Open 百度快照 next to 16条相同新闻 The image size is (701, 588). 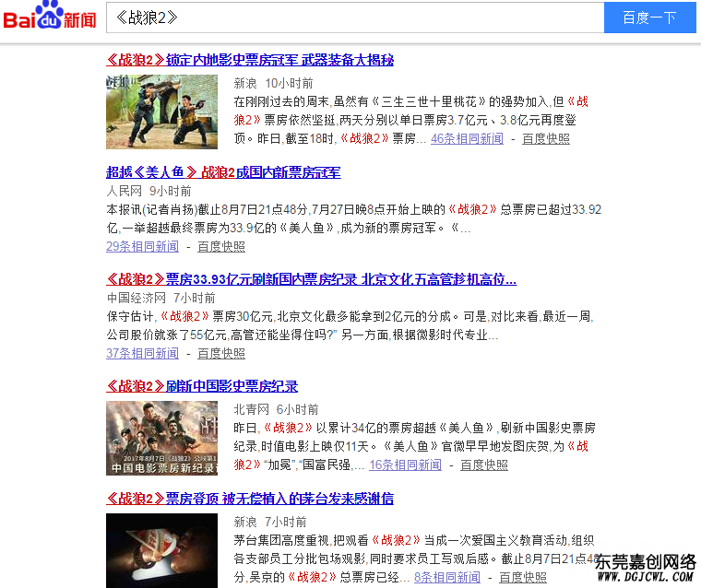tap(484, 465)
